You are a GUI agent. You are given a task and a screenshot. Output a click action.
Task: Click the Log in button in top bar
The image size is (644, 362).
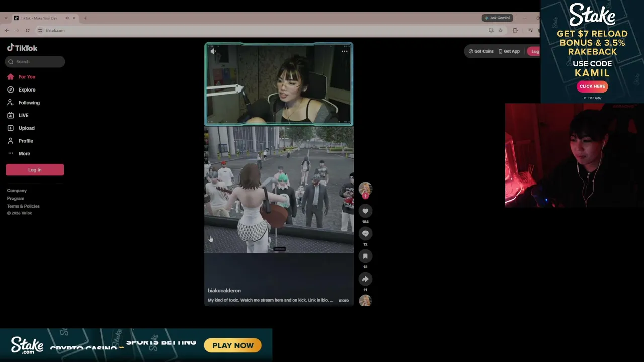pos(533,51)
